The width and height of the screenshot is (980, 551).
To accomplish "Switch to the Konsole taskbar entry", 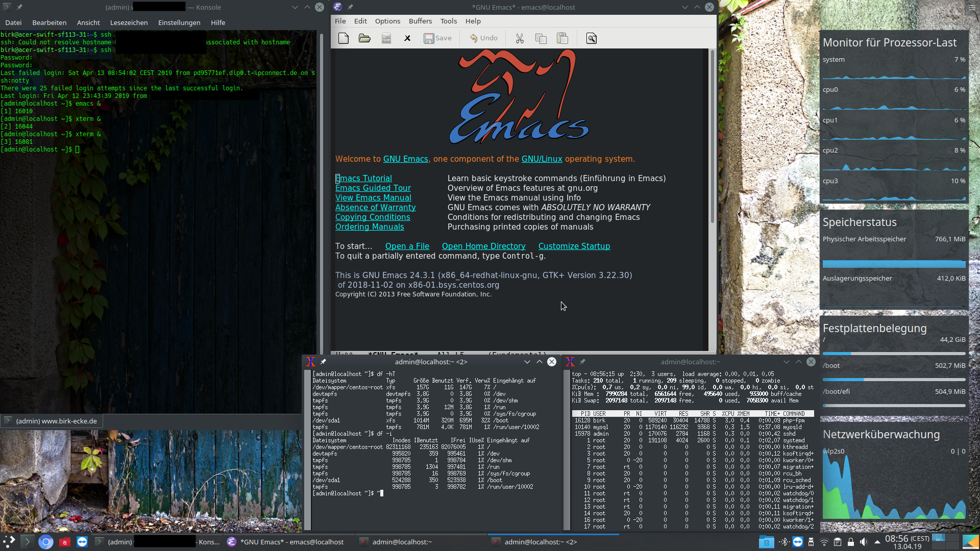I will pyautogui.click(x=157, y=542).
